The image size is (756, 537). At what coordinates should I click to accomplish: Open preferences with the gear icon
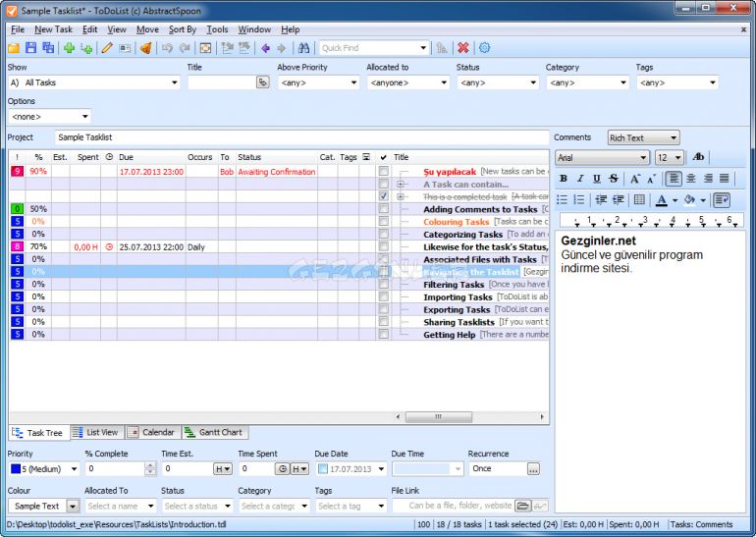tap(485, 48)
